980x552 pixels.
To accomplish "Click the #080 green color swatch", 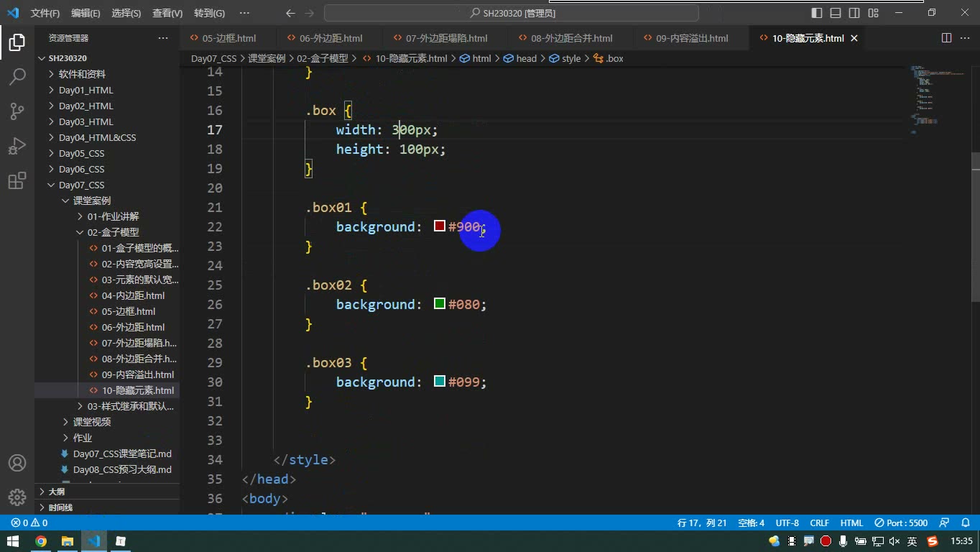I will tap(440, 304).
